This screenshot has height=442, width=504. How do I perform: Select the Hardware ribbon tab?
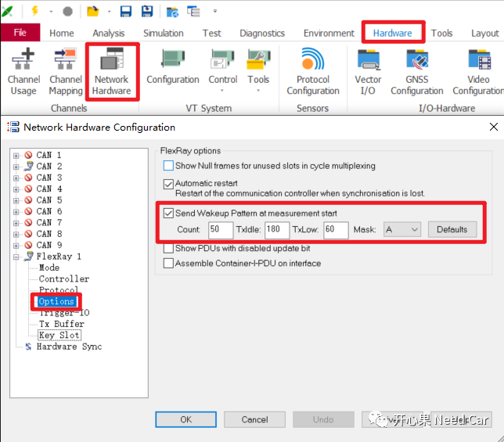392,33
